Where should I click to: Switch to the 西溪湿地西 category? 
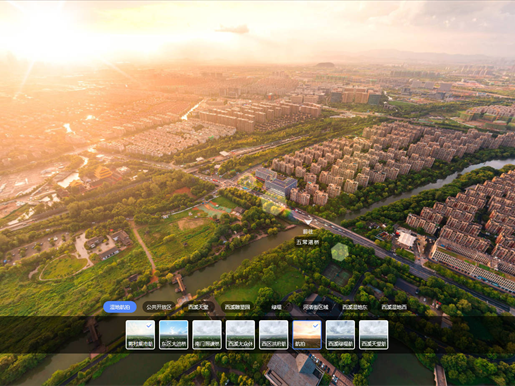(x=394, y=307)
